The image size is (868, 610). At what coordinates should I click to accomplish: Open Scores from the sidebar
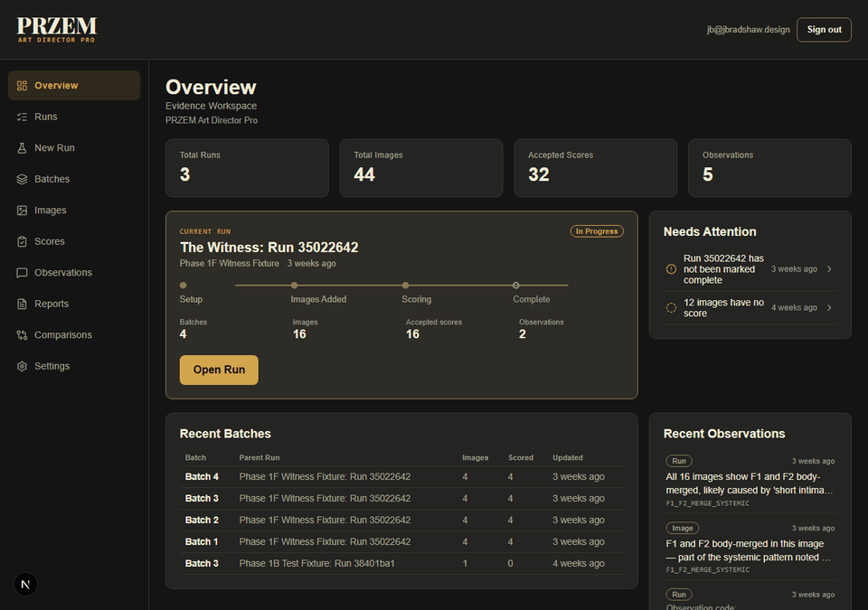74,241
